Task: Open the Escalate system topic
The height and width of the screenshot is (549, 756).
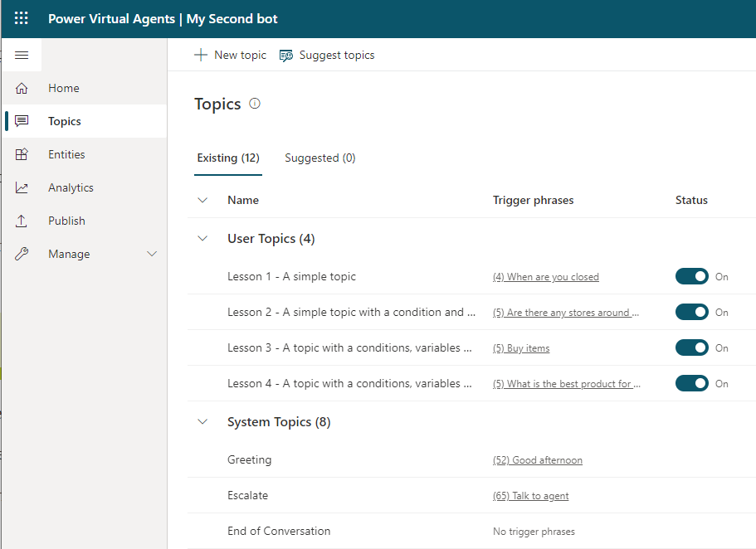Action: click(247, 495)
